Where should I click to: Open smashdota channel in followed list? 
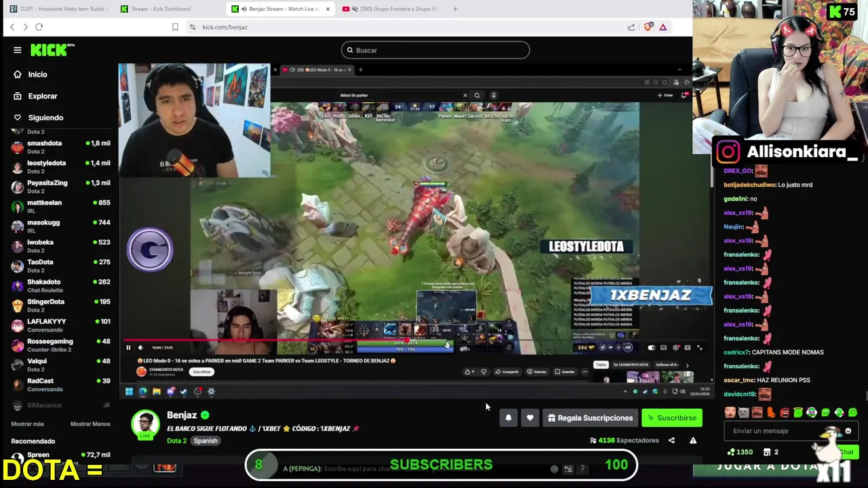pyautogui.click(x=61, y=147)
